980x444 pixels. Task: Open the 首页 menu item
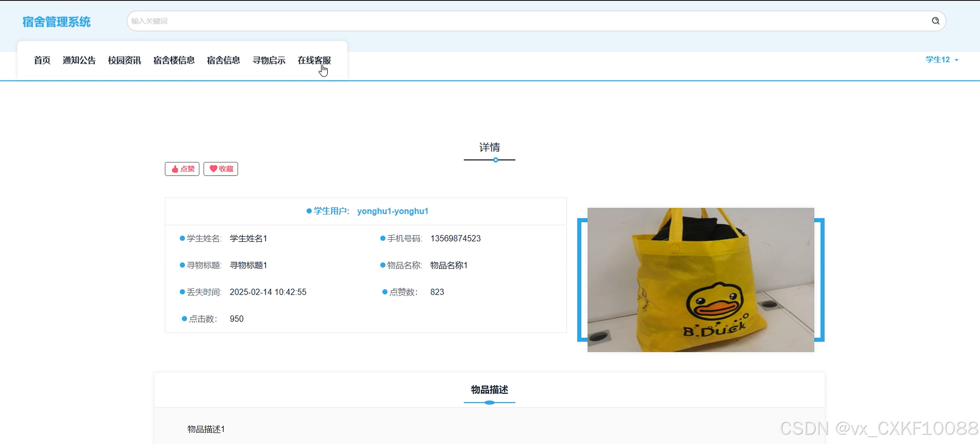click(x=42, y=60)
